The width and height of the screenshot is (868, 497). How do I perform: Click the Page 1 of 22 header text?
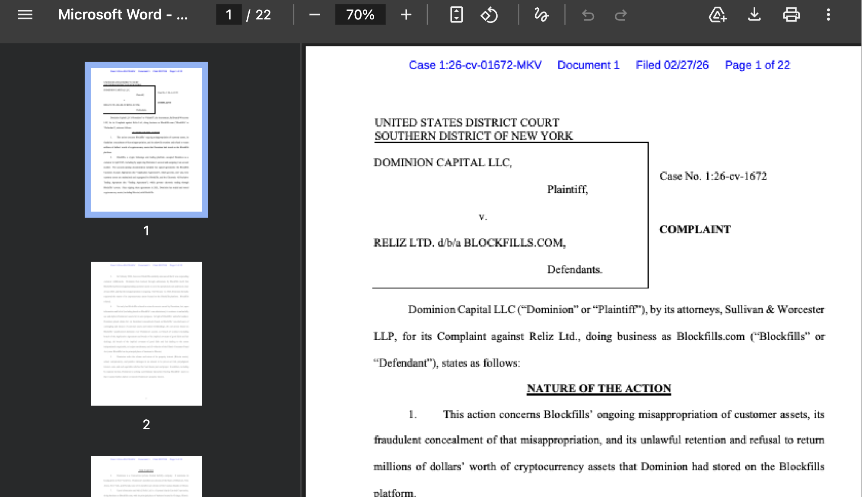(757, 65)
